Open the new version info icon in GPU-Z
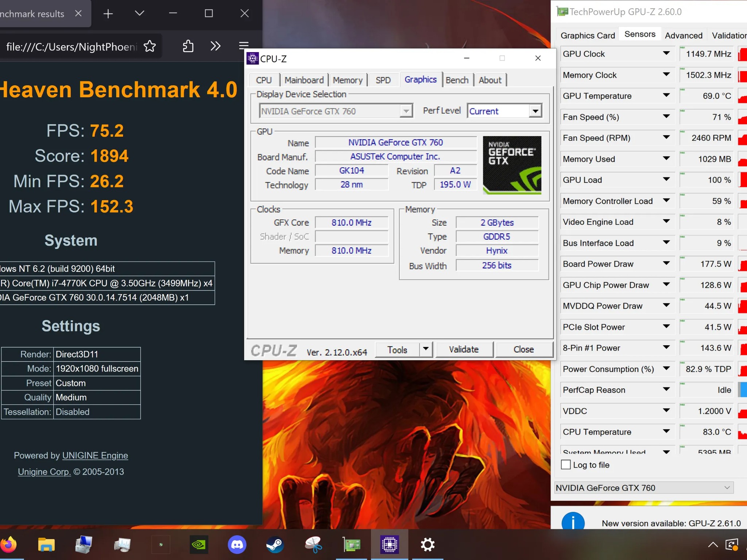747x560 pixels. [x=573, y=521]
